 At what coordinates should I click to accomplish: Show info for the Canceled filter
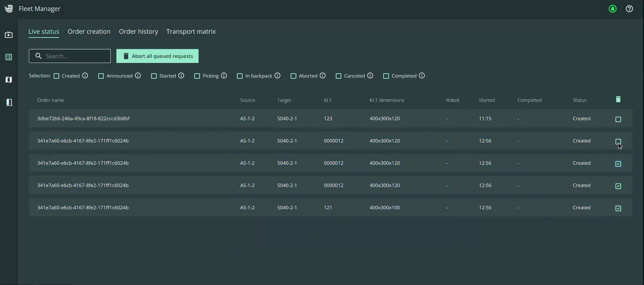pos(370,76)
